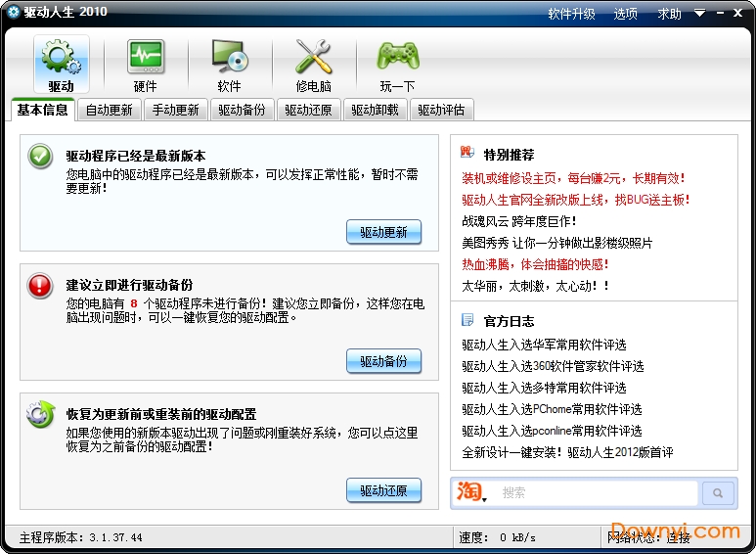Switch to the 自动更新 tab

(x=109, y=111)
